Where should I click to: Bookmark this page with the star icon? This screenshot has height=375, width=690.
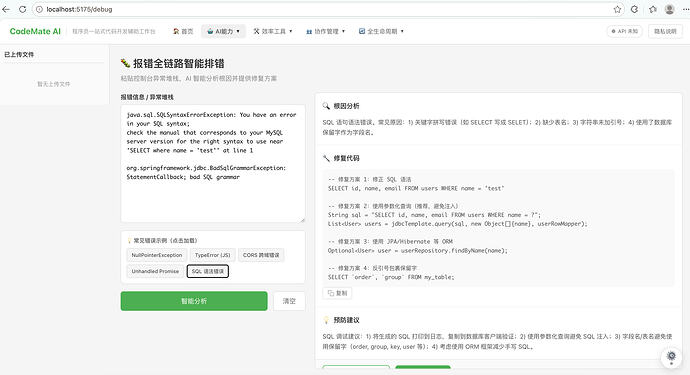617,9
